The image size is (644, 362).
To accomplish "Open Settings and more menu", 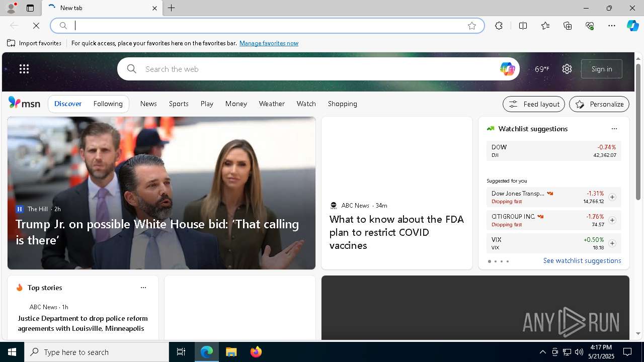I will pos(612,26).
